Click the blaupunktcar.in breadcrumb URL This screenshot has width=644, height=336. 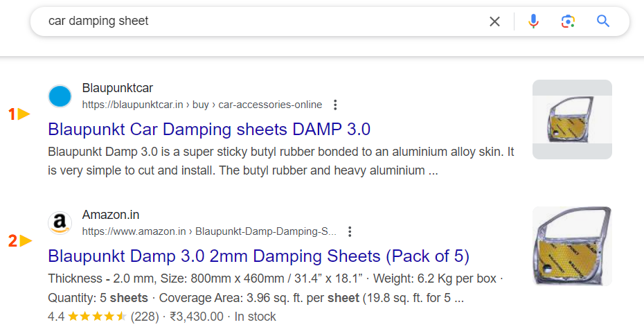202,105
